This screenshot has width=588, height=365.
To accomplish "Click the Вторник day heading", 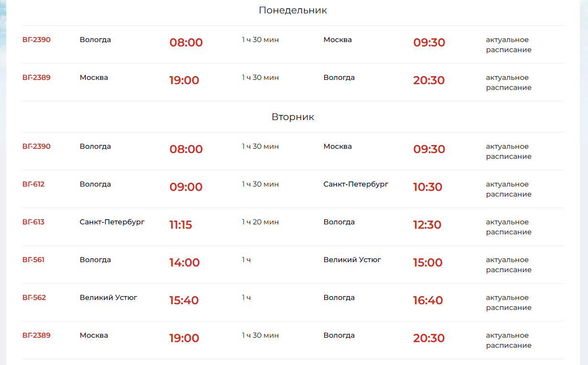I will point(293,117).
